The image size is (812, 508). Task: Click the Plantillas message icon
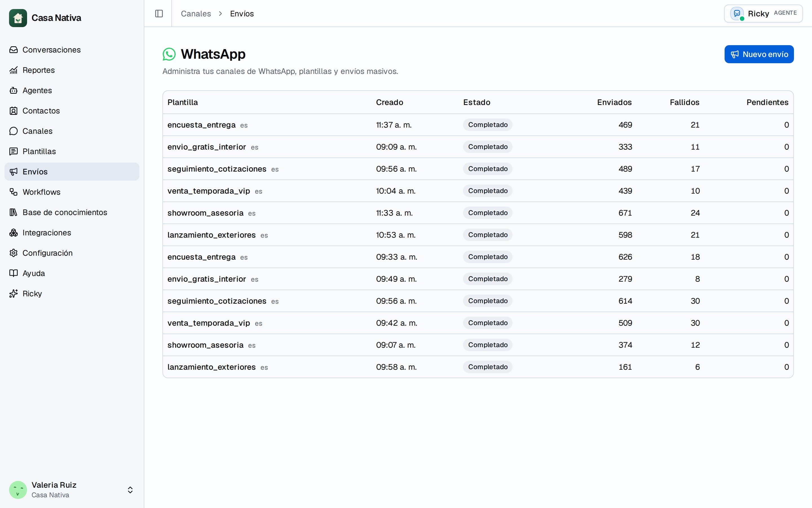pos(14,151)
